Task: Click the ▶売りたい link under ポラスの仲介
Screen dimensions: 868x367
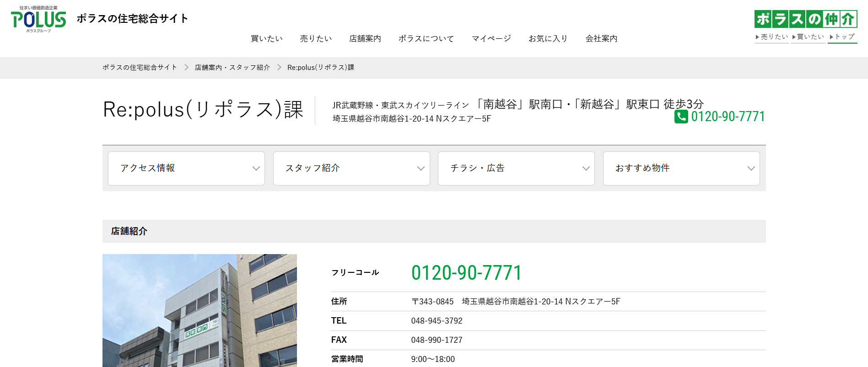Action: (x=772, y=37)
